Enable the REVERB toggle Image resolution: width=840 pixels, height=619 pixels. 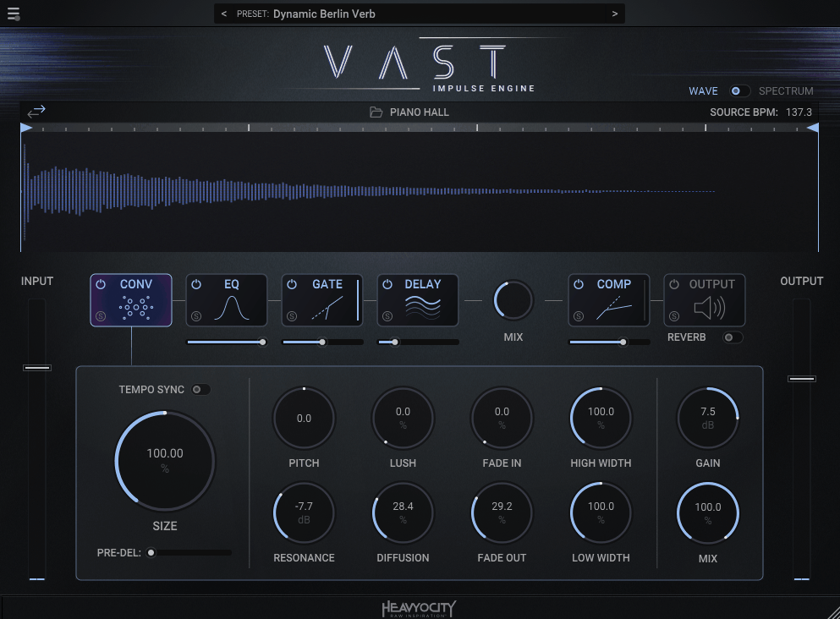point(733,337)
